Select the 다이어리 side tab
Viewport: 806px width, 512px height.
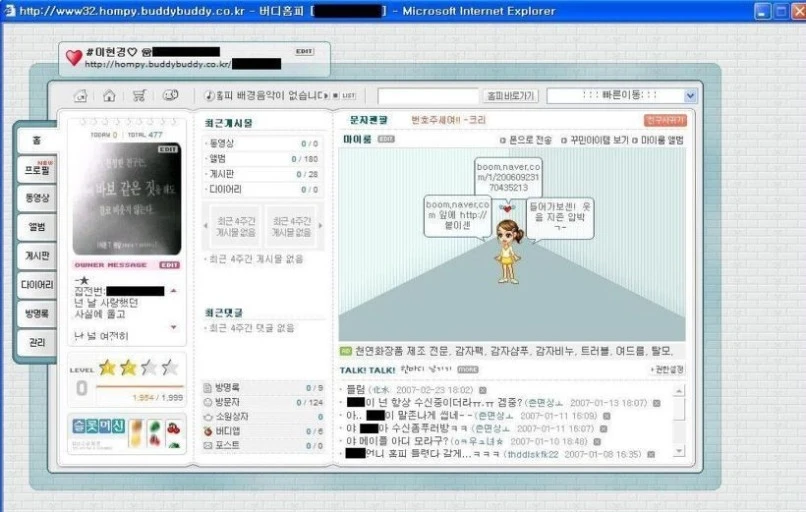pos(38,284)
